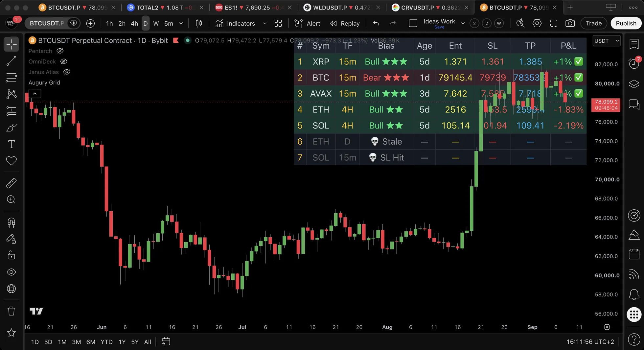The height and width of the screenshot is (350, 644).
Task: Show the OmniDeck indicator
Action: coord(64,61)
